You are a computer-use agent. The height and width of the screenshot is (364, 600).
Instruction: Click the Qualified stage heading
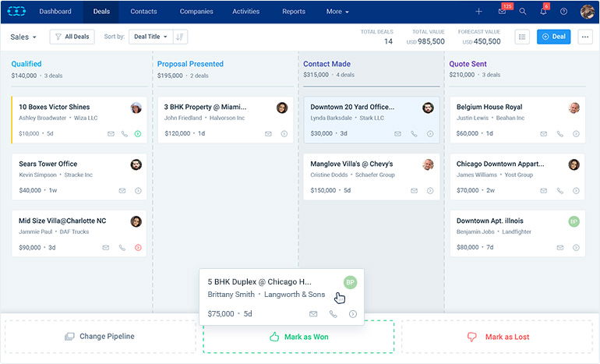(26, 64)
